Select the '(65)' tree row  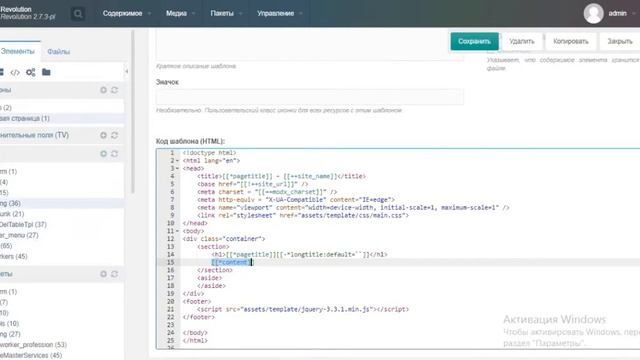click(62, 246)
